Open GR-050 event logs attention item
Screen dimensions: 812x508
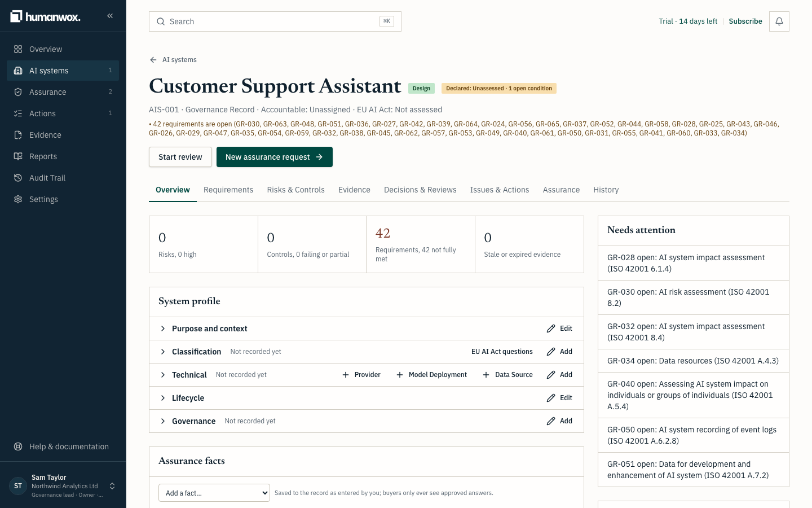click(694, 435)
